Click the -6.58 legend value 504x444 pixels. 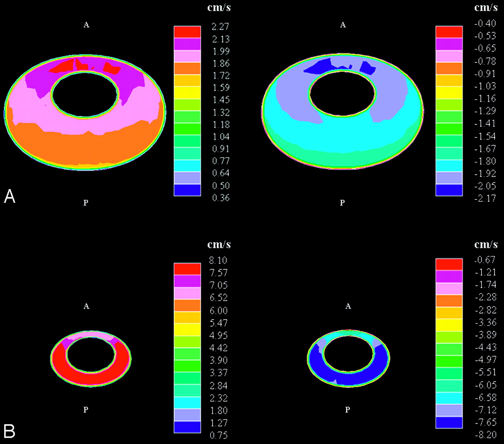(485, 398)
